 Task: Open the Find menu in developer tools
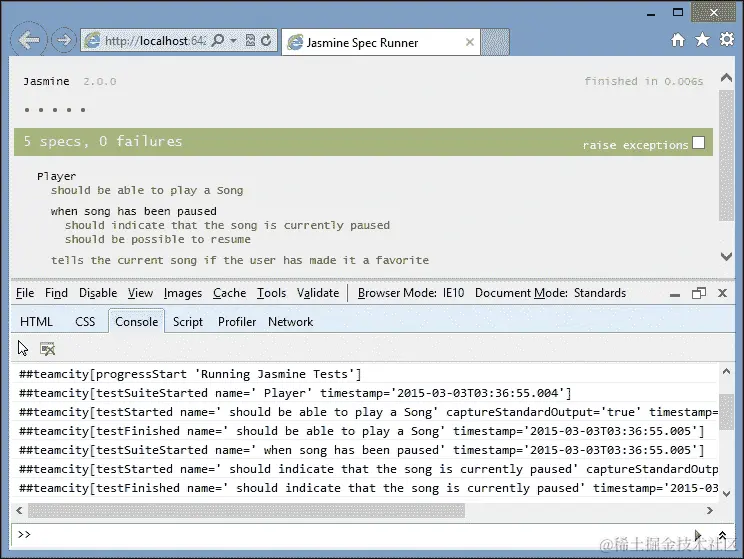(56, 293)
